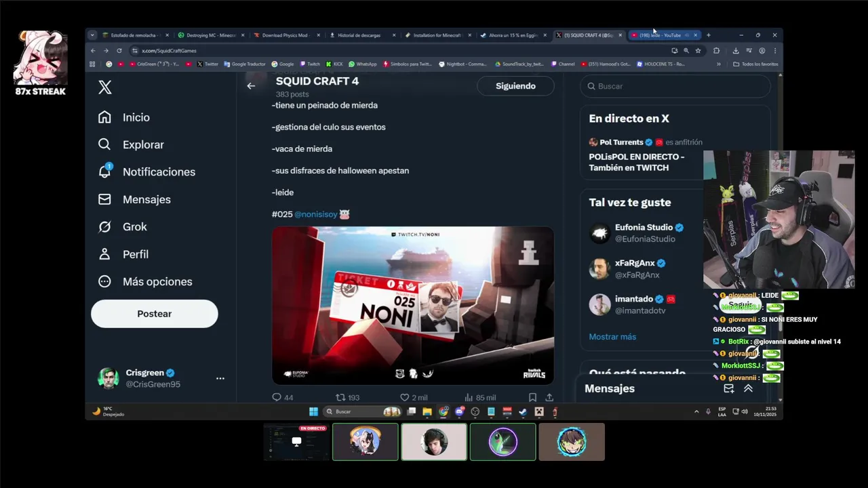Open the Chrome tab search dropdown
The image size is (868, 488).
pyautogui.click(x=93, y=35)
